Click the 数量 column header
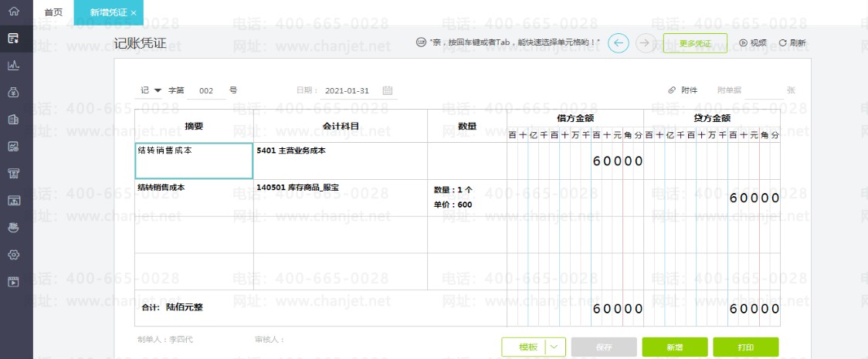868x359 pixels. point(467,126)
